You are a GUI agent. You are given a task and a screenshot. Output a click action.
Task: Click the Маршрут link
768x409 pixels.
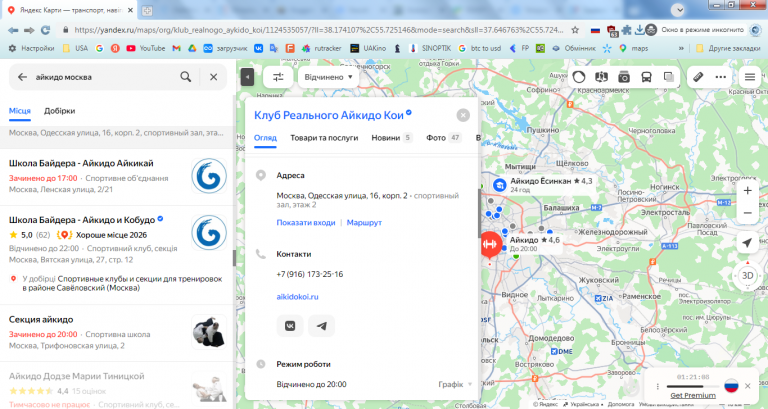coord(364,222)
